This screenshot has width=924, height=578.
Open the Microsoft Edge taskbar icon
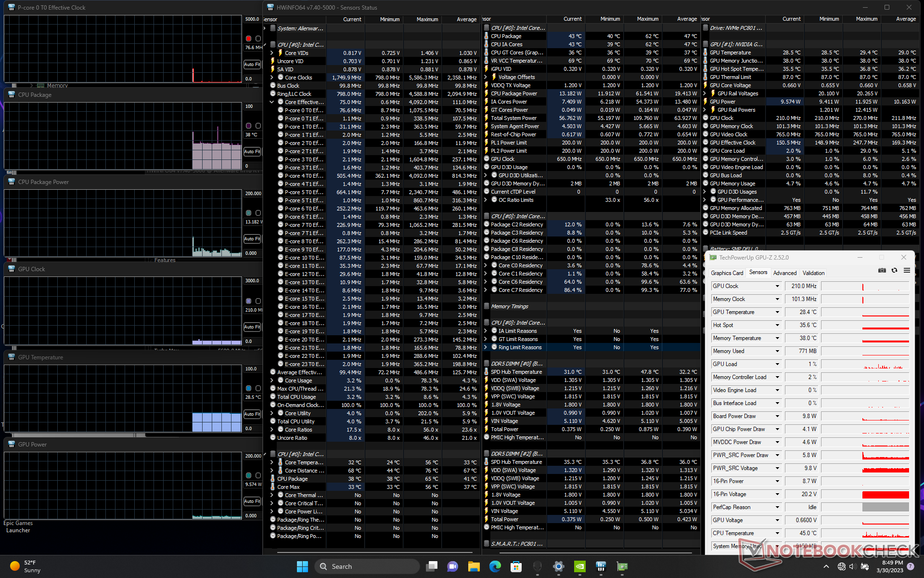click(x=495, y=566)
